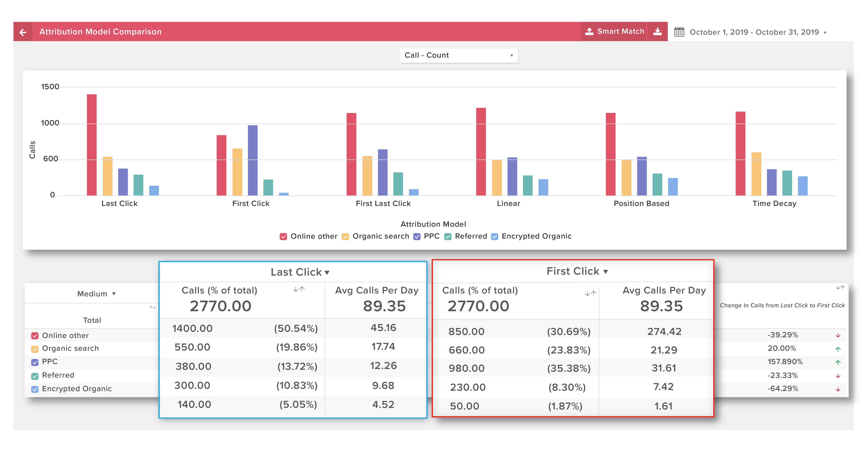Click the green up arrow beside 20.00%

point(838,349)
